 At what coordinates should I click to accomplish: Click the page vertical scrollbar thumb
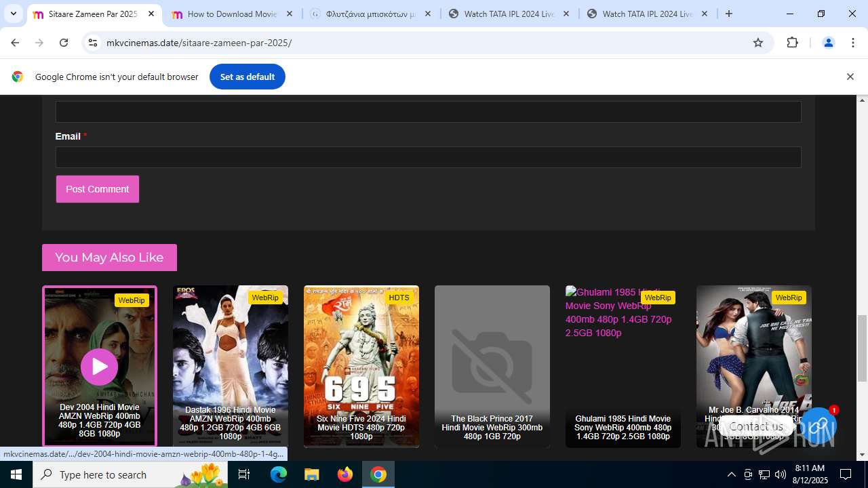pyautogui.click(x=862, y=348)
